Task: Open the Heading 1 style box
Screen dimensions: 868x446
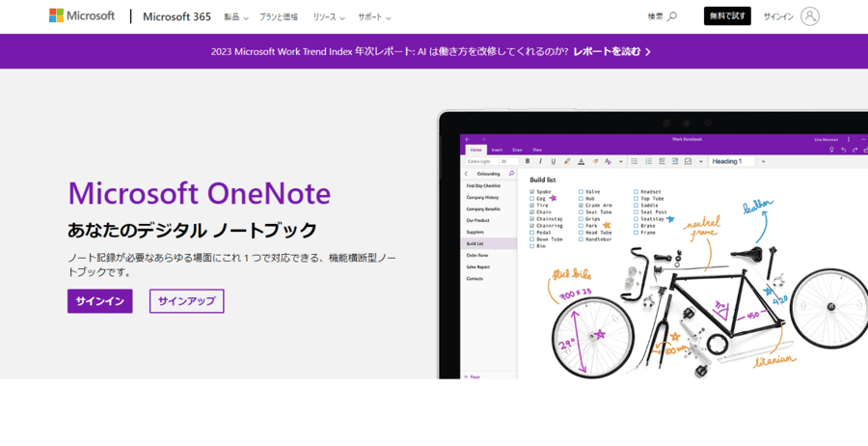Action: point(731,161)
